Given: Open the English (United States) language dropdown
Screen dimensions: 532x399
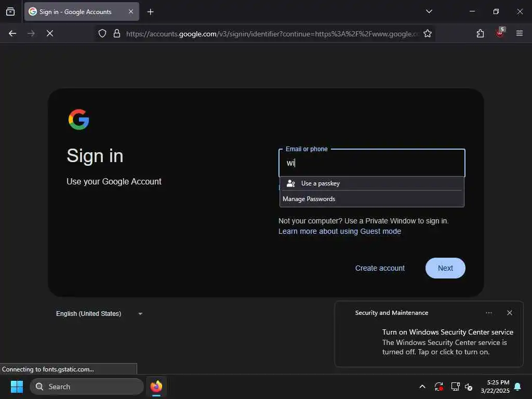Looking at the screenshot, I should point(99,313).
